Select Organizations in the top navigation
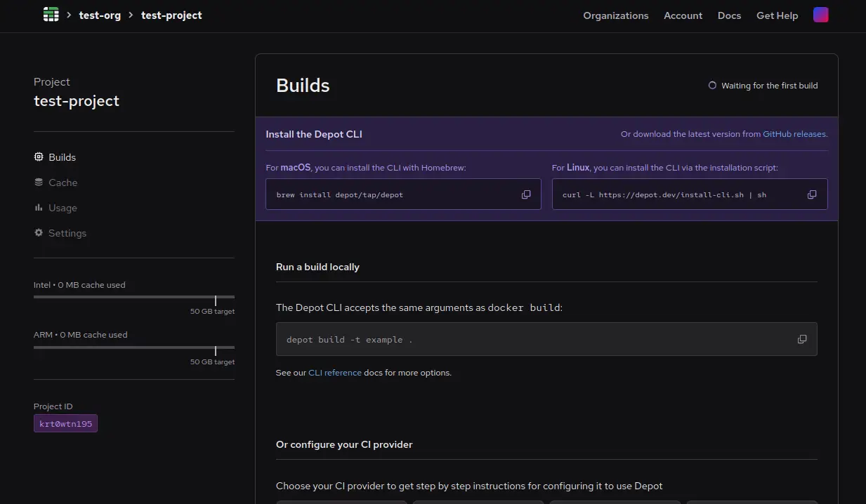The width and height of the screenshot is (866, 504). click(615, 15)
